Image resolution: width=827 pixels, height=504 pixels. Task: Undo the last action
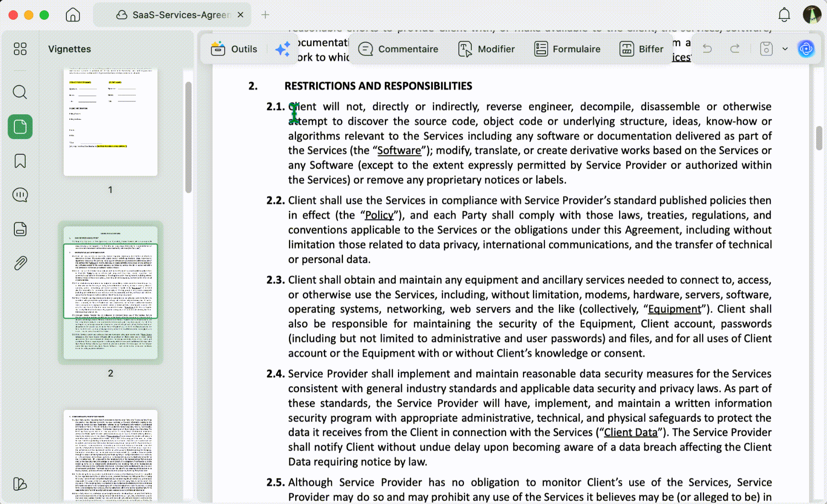click(x=707, y=48)
